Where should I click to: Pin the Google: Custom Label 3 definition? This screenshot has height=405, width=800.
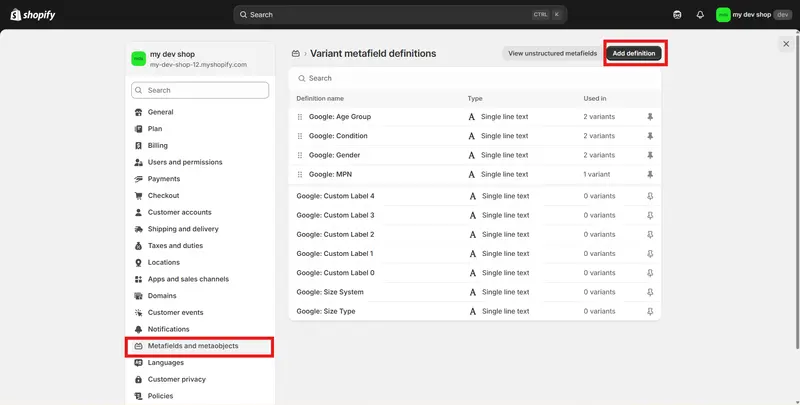click(650, 216)
